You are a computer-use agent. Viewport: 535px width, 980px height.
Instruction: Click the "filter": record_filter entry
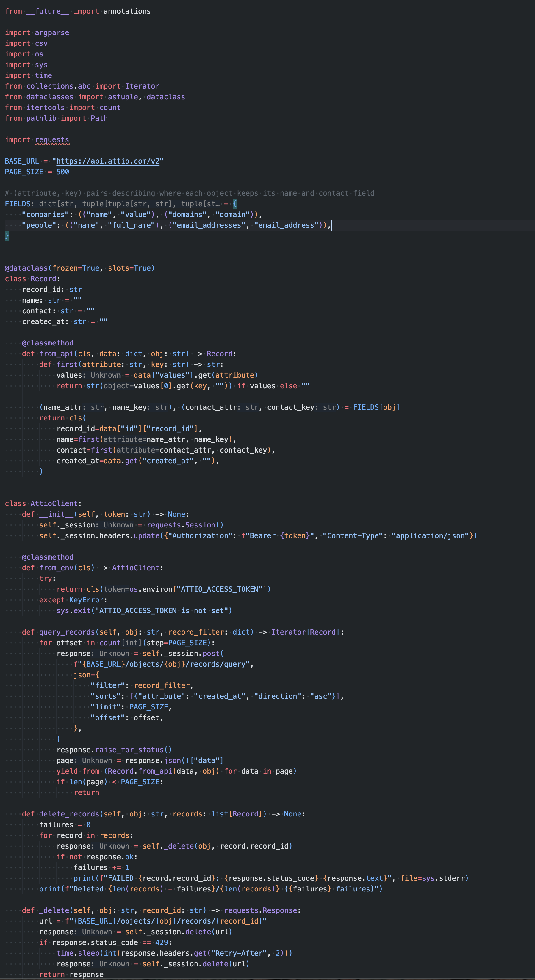click(x=142, y=685)
